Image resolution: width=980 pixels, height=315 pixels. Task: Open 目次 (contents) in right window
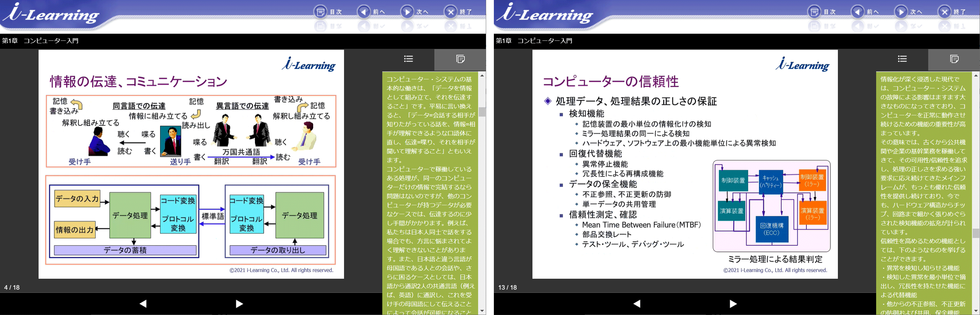[x=822, y=12]
